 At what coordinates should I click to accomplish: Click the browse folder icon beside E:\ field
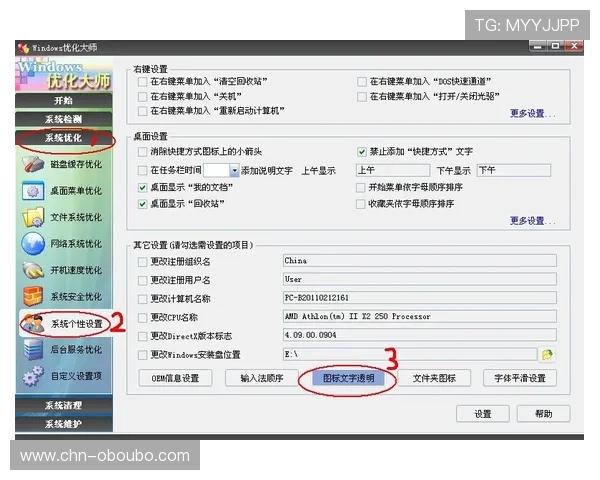[x=547, y=354]
